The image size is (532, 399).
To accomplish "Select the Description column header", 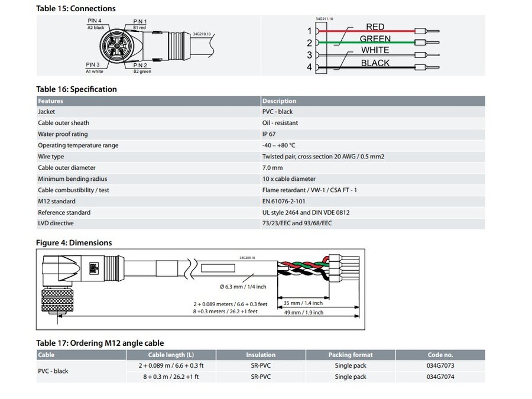I will pos(278,100).
